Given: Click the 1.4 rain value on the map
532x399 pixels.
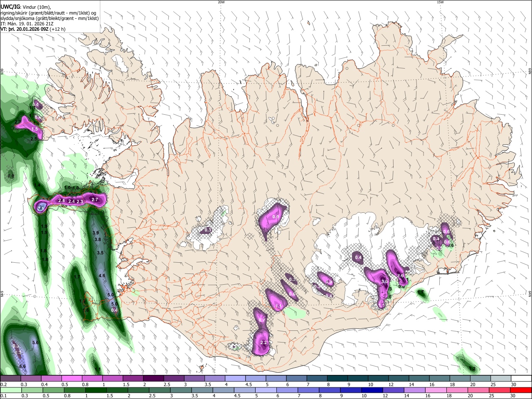Looking at the screenshot, I should [x=37, y=185].
